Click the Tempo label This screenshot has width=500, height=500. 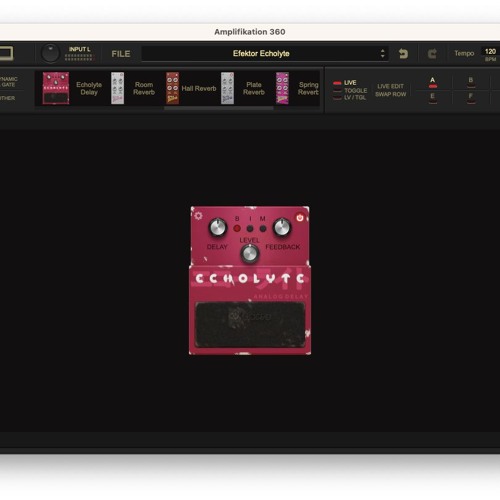point(464,53)
